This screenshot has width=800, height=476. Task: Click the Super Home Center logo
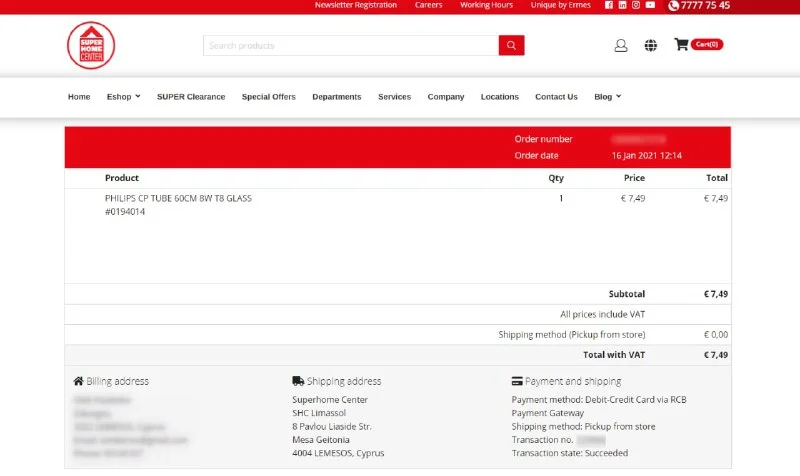pos(91,46)
